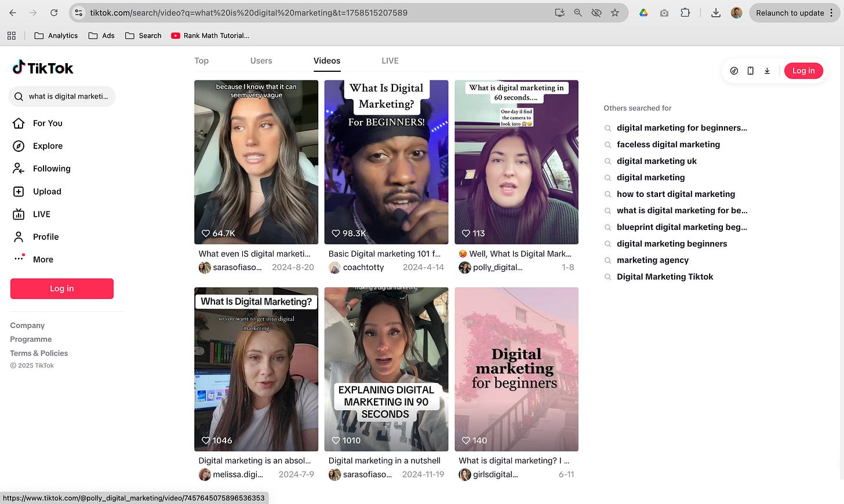The height and width of the screenshot is (504, 844).
Task: Click the red Log in button in sidebar
Action: pyautogui.click(x=62, y=288)
